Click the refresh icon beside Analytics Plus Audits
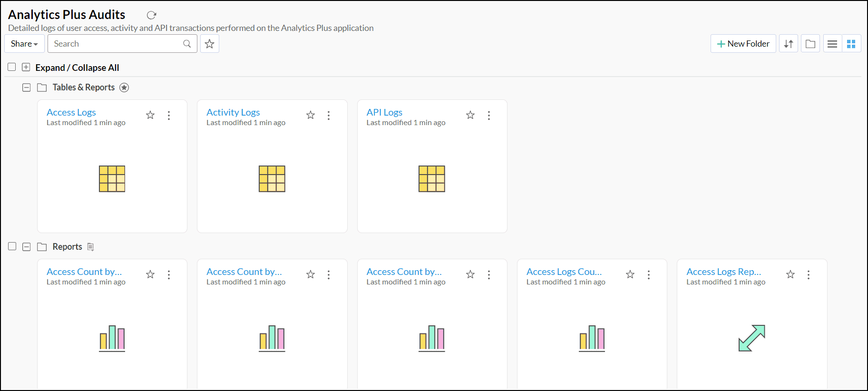Screen dimensions: 868x391 pos(152,15)
